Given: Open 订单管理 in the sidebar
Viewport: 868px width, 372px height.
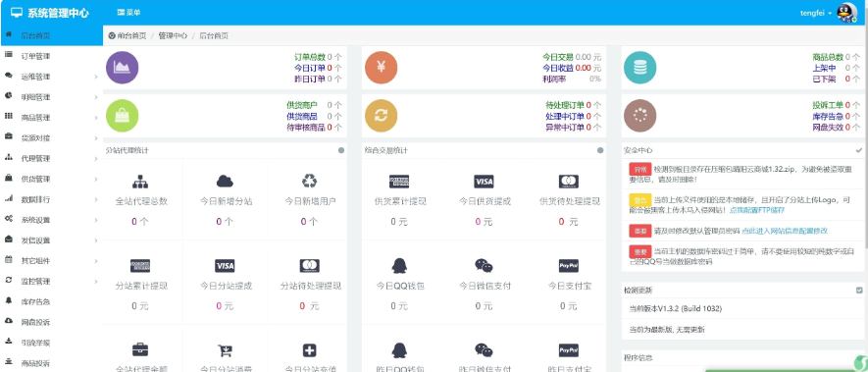Looking at the screenshot, I should (x=51, y=56).
